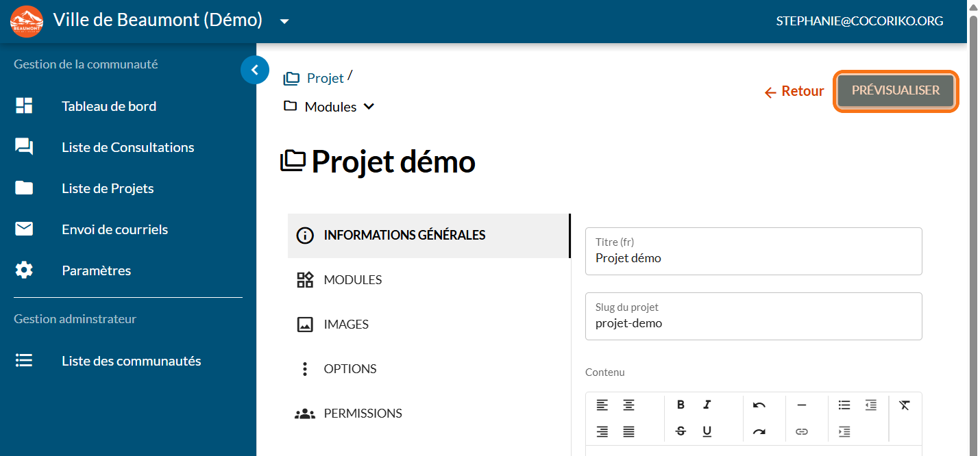Insert a bulleted list
This screenshot has width=980, height=456.
click(844, 405)
